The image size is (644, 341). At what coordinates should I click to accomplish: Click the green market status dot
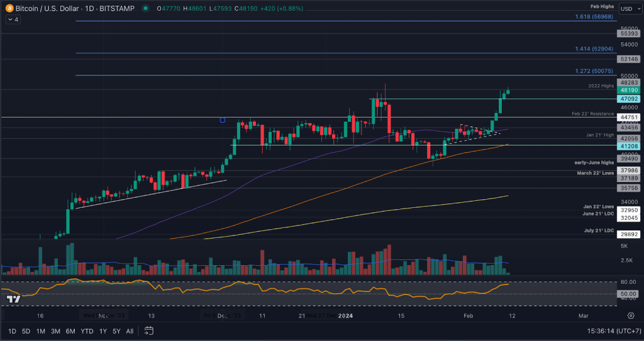click(145, 8)
